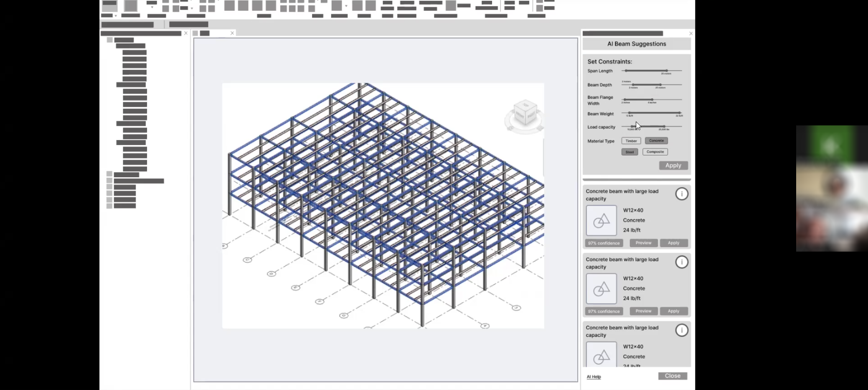Click Span Length slider minimum handle
Screen dimensions: 868x390
click(x=626, y=71)
